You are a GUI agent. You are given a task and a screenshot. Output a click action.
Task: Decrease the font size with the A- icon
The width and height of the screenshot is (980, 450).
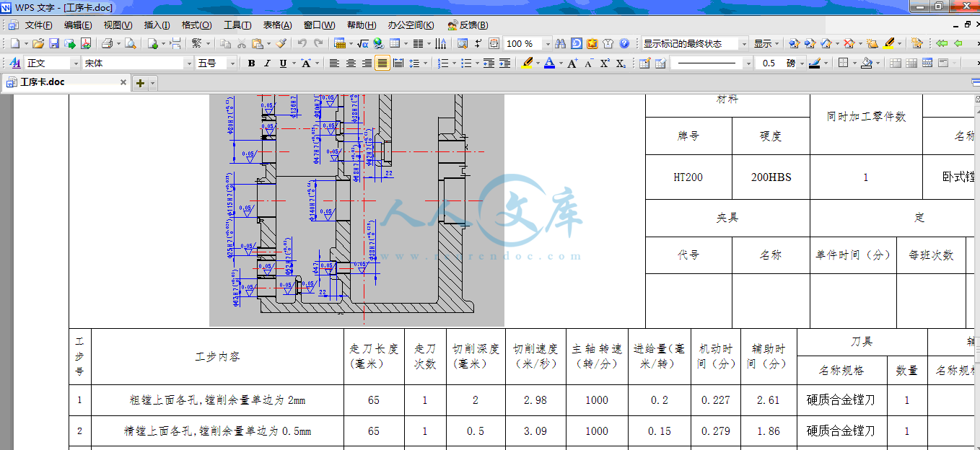coord(589,63)
